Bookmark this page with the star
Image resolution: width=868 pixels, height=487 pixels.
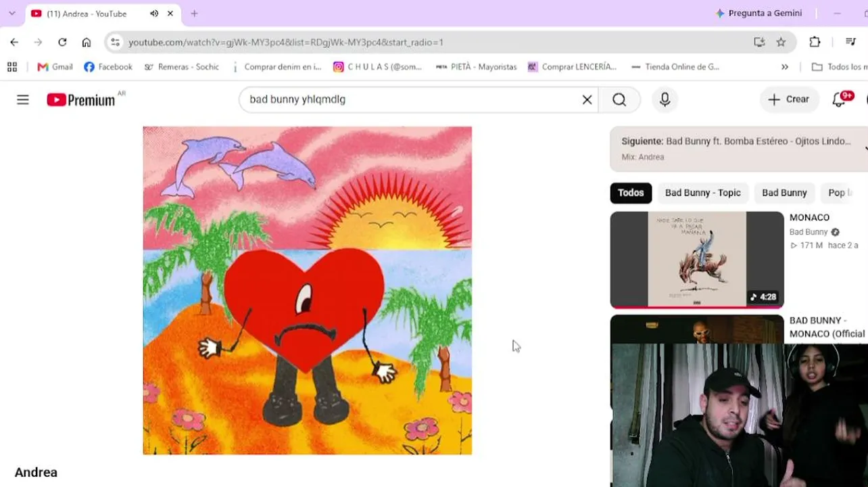[781, 42]
